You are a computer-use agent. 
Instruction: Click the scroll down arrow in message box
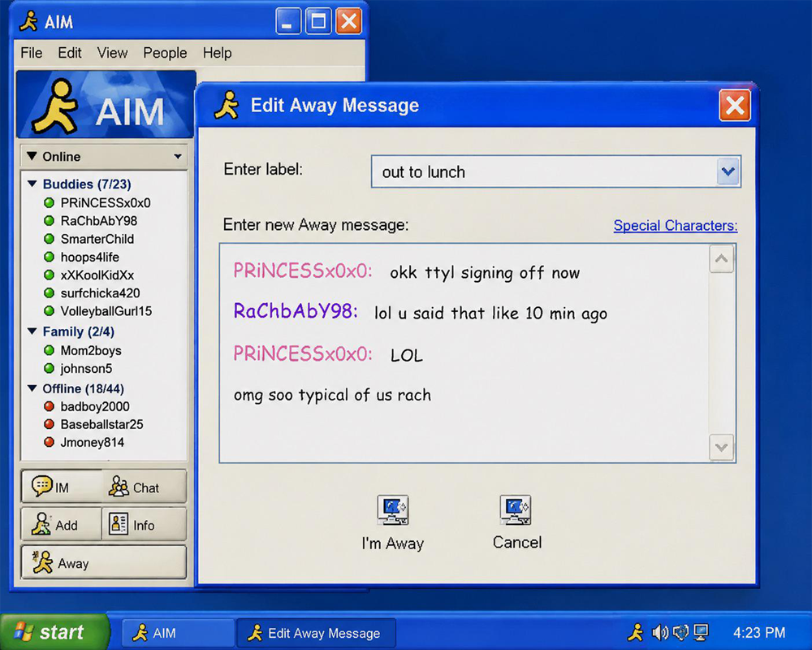point(721,447)
